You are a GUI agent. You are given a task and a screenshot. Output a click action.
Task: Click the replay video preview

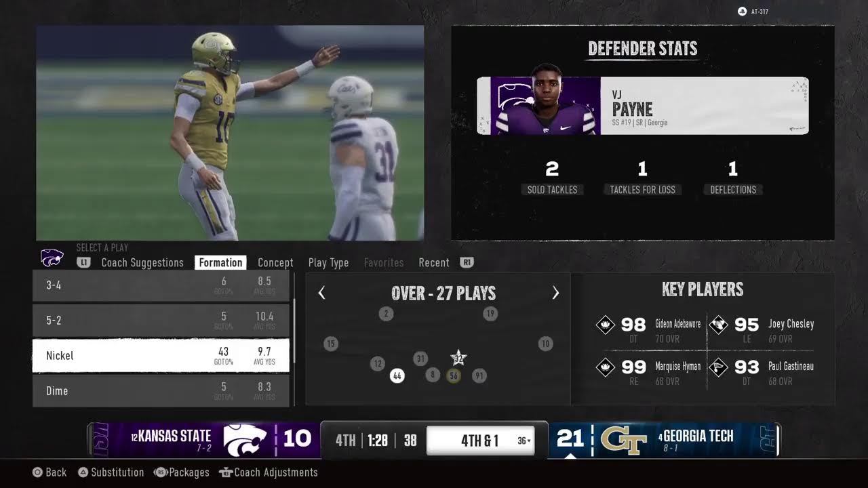(230, 133)
